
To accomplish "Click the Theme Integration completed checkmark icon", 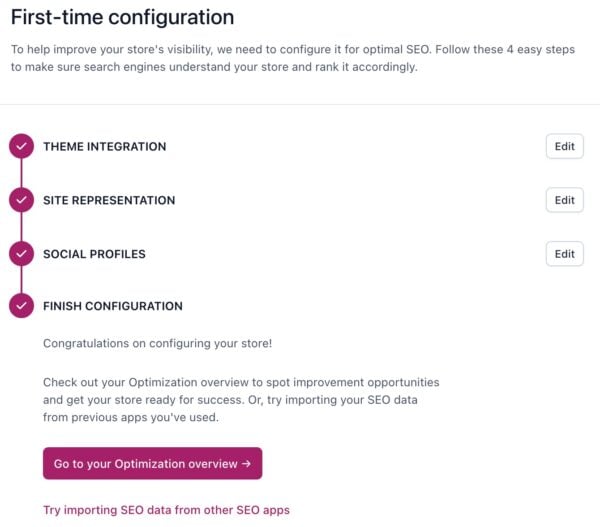I will coord(21,147).
